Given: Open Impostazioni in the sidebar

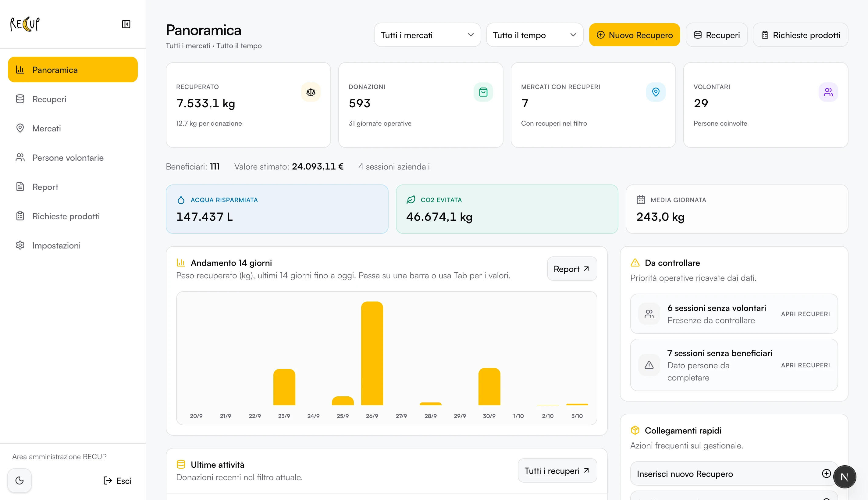Looking at the screenshot, I should point(73,245).
